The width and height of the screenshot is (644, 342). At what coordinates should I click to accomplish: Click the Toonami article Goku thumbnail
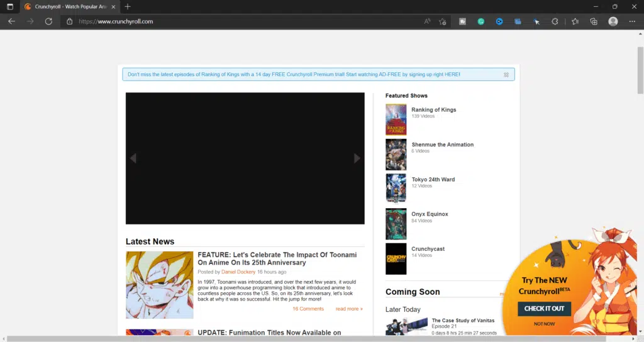[159, 285]
